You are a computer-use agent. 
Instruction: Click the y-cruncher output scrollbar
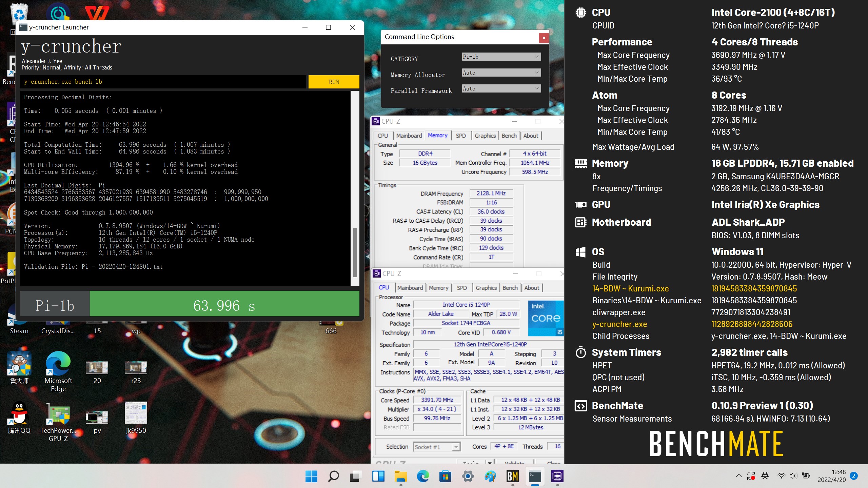pyautogui.click(x=355, y=252)
